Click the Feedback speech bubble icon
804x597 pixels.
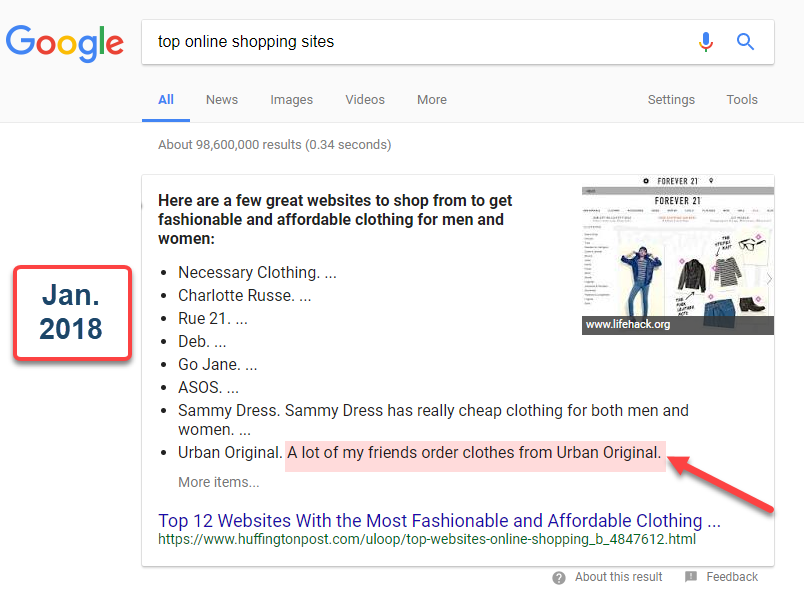click(x=691, y=577)
